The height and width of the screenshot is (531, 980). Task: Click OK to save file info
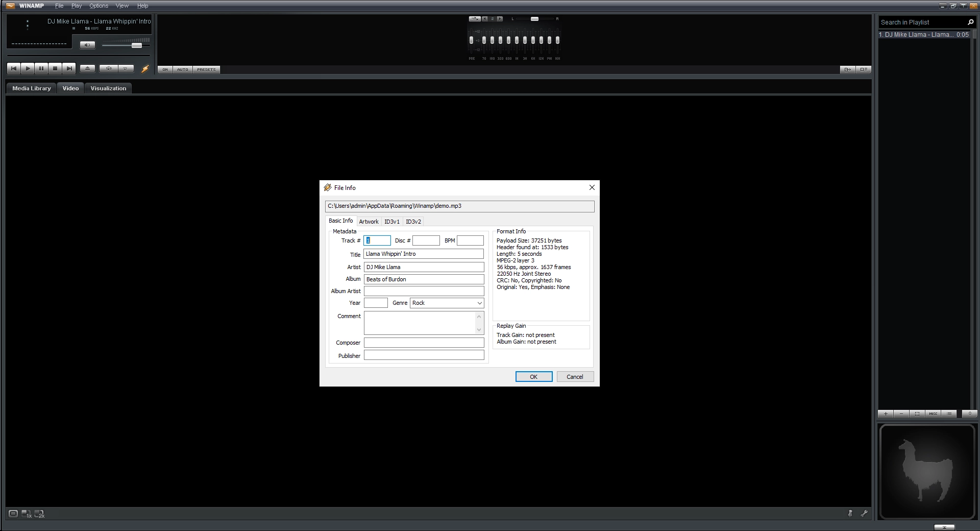pyautogui.click(x=533, y=376)
